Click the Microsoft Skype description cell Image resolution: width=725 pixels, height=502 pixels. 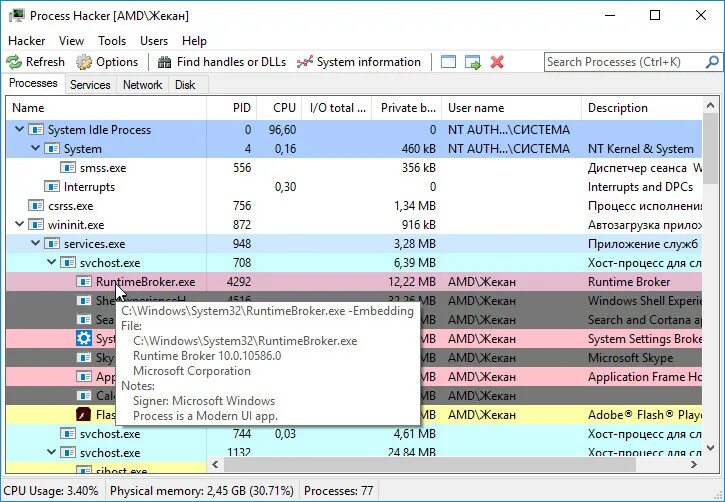click(631, 357)
